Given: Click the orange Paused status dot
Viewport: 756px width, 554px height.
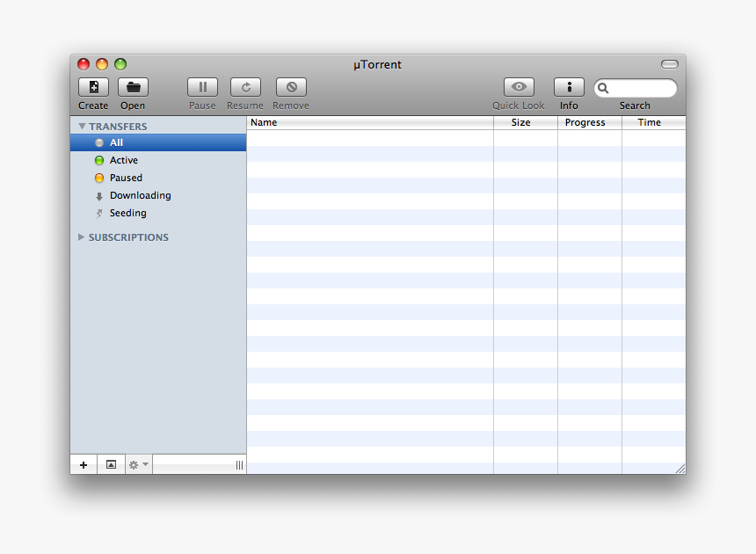Looking at the screenshot, I should (99, 178).
